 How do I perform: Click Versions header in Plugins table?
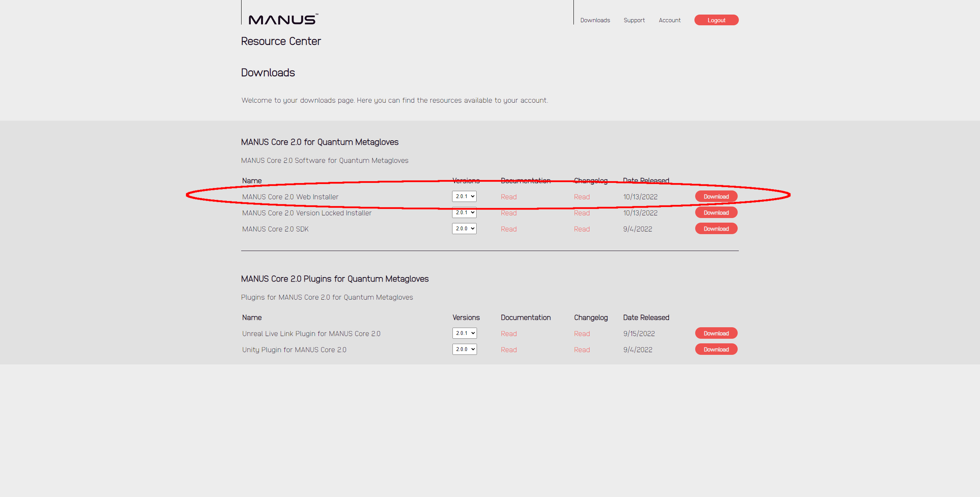pyautogui.click(x=466, y=317)
